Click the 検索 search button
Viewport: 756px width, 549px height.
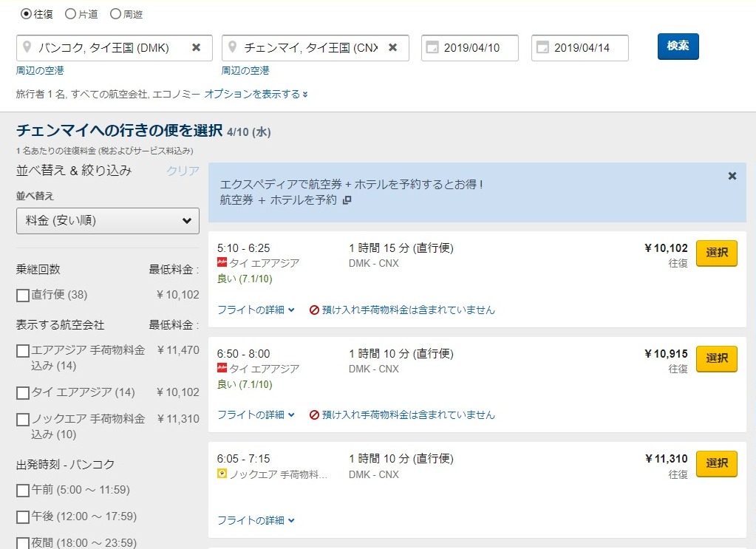pyautogui.click(x=678, y=47)
